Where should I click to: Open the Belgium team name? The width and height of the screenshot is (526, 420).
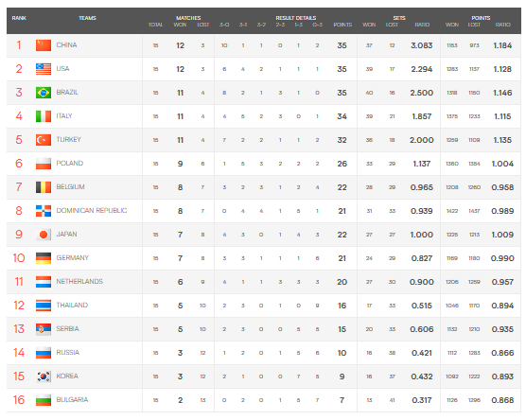point(70,187)
